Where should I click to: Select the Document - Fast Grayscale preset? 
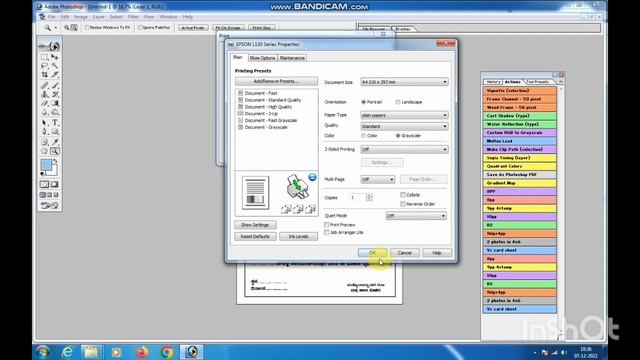(x=271, y=120)
